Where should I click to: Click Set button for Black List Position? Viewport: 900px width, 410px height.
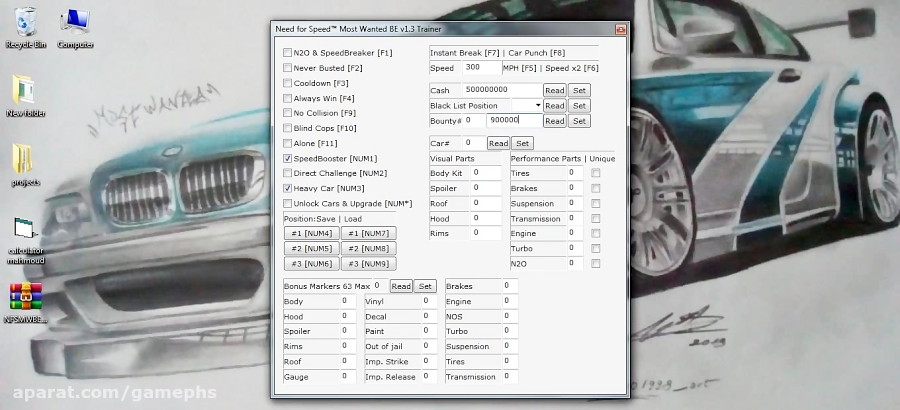click(x=579, y=106)
